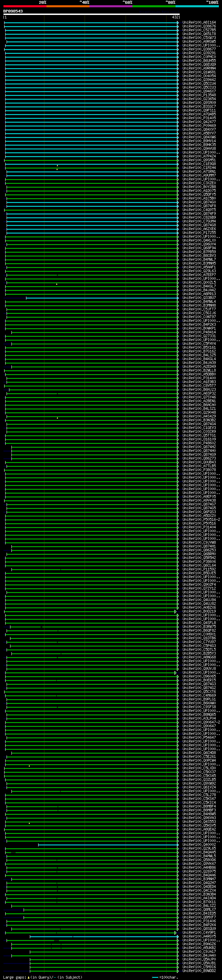Click the orange ~40% identity legend segment
Screen dimensions: 222x980
tap(68, 6)
